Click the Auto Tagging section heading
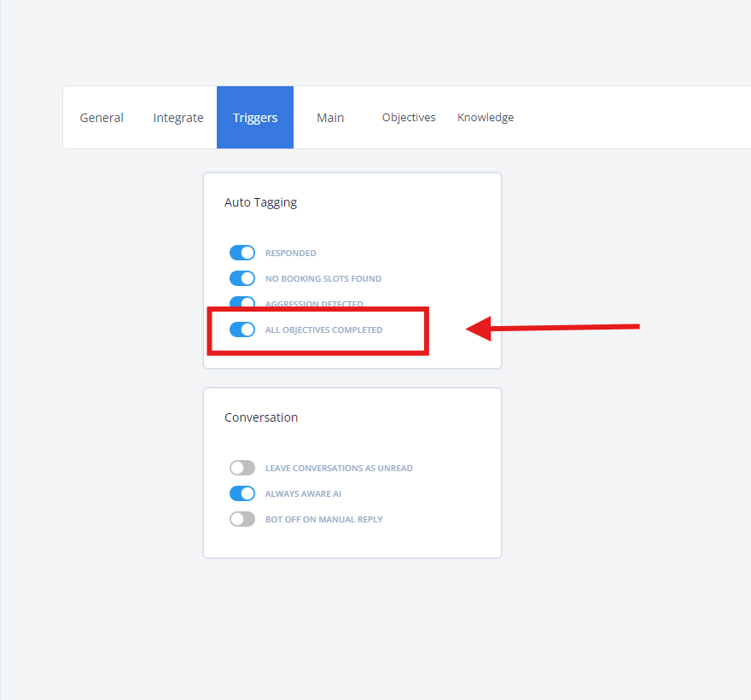 pyautogui.click(x=260, y=202)
